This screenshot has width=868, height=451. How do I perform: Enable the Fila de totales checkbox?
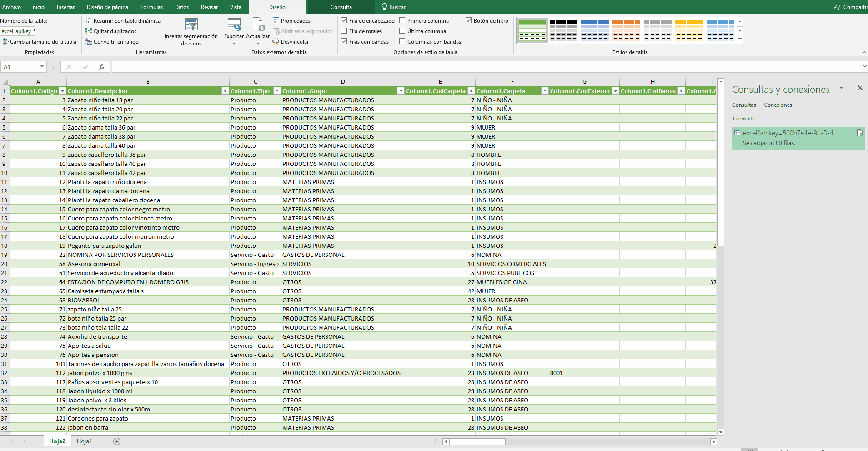click(x=344, y=31)
